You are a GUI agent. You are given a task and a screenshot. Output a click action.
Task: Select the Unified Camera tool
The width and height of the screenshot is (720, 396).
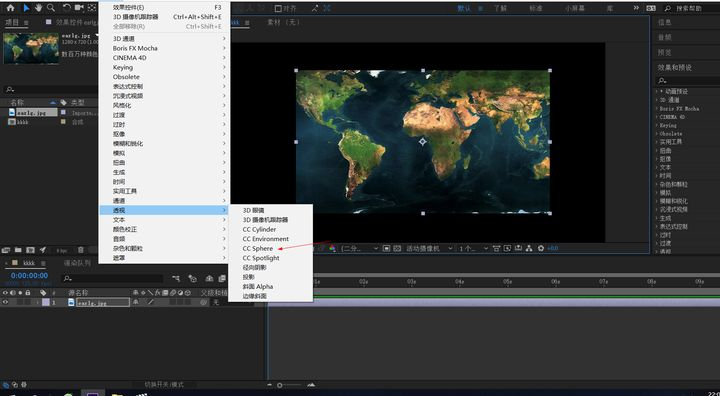79,8
